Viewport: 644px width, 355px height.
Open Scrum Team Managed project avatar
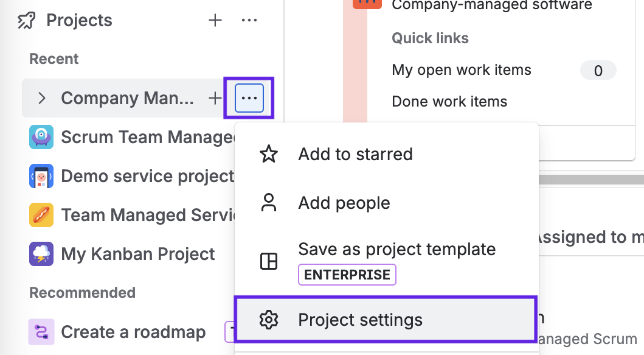[41, 137]
